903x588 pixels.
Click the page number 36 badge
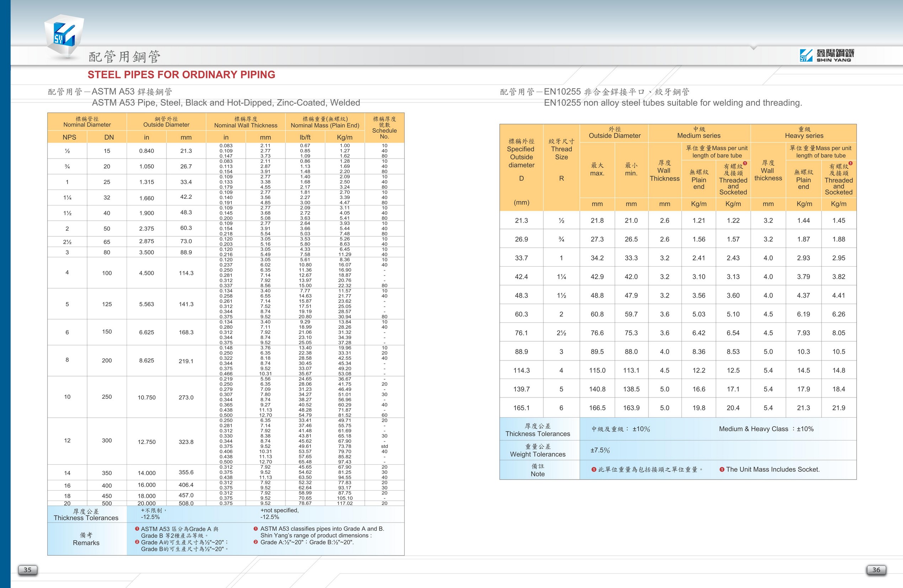[x=876, y=570]
